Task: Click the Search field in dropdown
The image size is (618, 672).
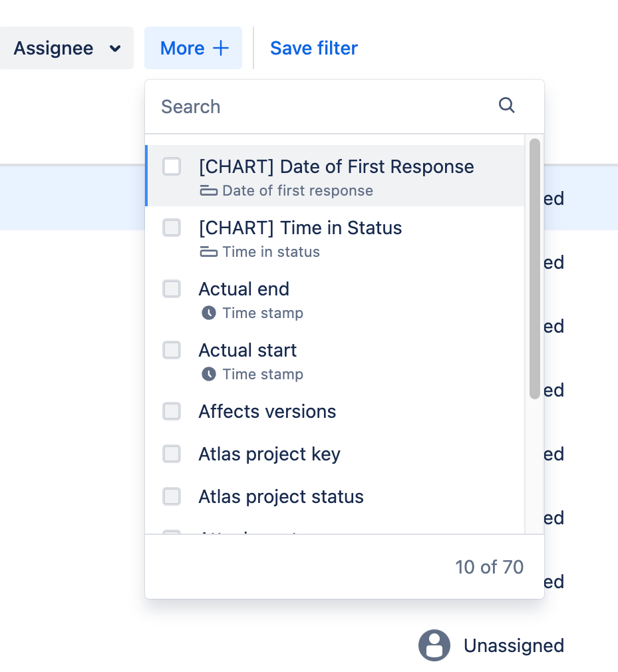Action: (x=345, y=106)
